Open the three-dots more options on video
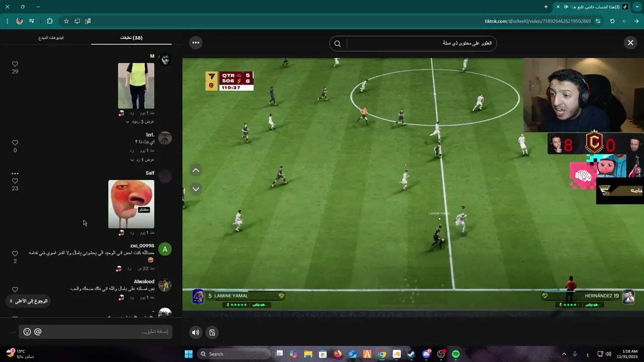 (x=196, y=43)
